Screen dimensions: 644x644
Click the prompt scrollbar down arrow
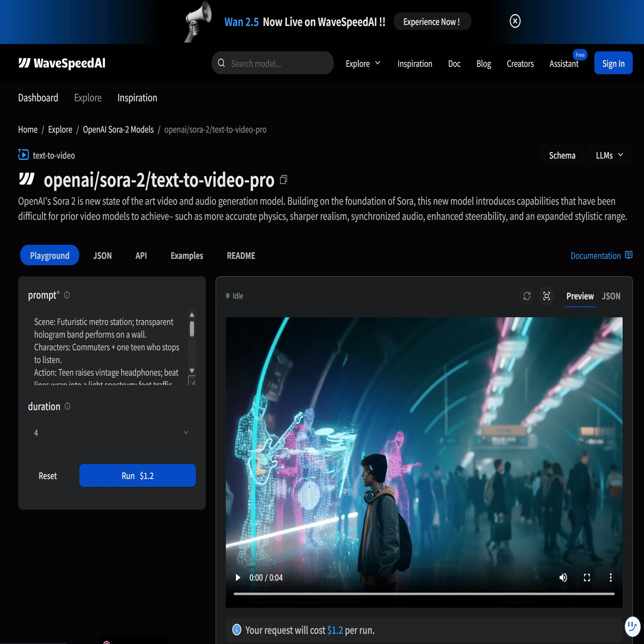coord(192,371)
